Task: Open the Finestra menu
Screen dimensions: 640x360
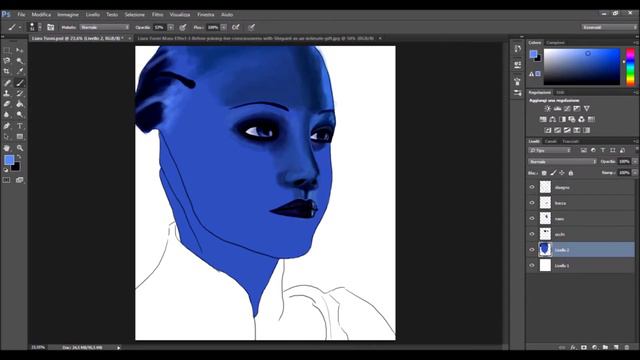Action: click(206, 15)
